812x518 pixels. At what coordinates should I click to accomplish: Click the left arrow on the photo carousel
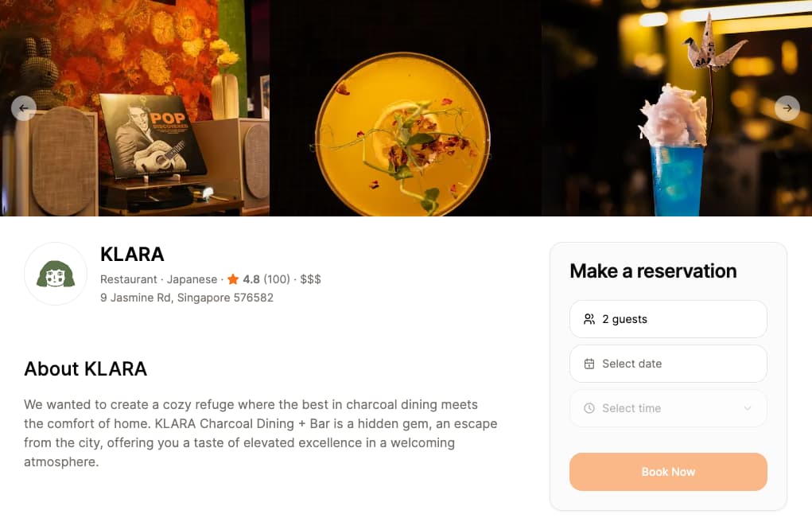[x=23, y=107]
